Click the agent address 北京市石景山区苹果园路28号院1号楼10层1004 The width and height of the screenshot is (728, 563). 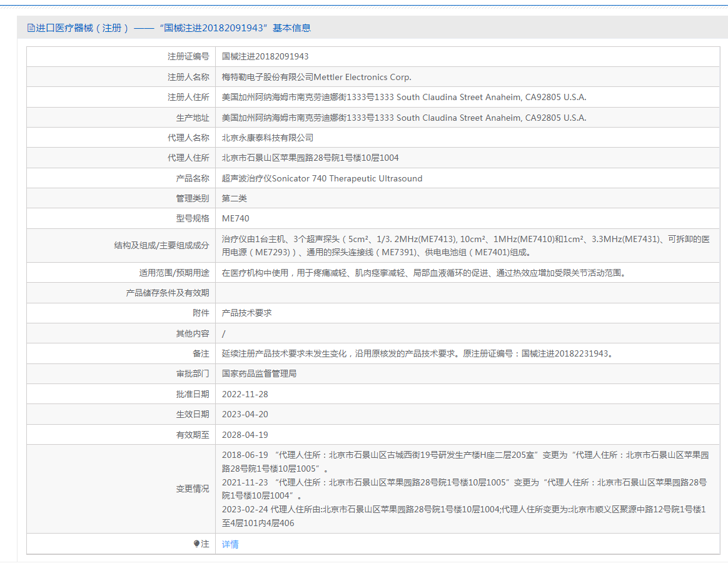click(x=310, y=158)
